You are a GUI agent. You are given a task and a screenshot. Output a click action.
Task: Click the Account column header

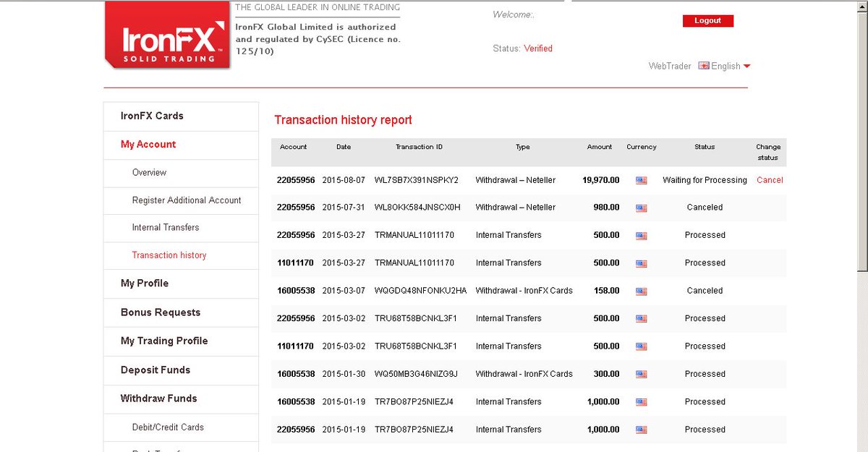point(294,147)
